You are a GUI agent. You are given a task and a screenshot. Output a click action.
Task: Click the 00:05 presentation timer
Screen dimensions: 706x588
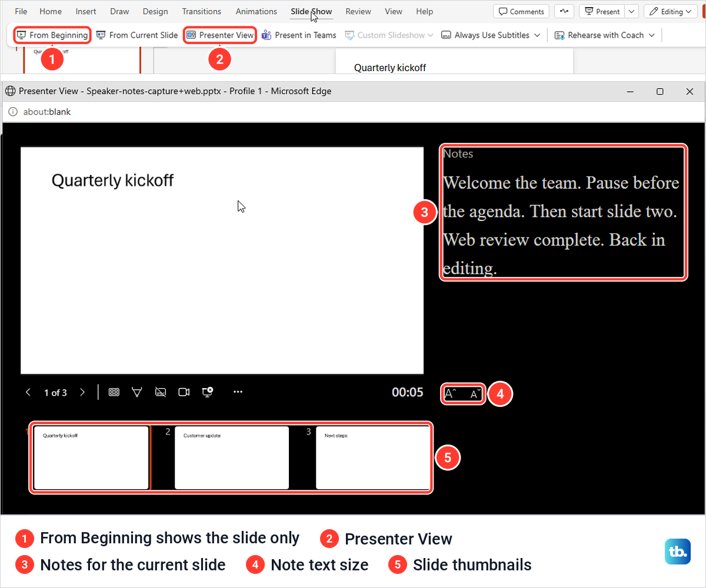click(x=408, y=392)
